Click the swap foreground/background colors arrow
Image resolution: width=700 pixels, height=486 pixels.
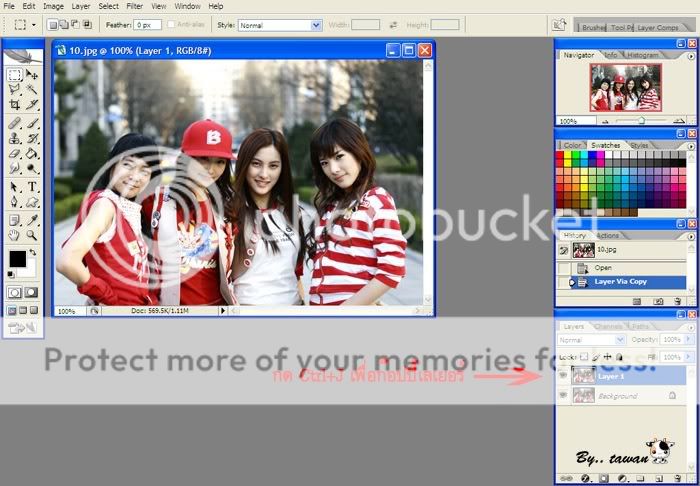[x=33, y=253]
